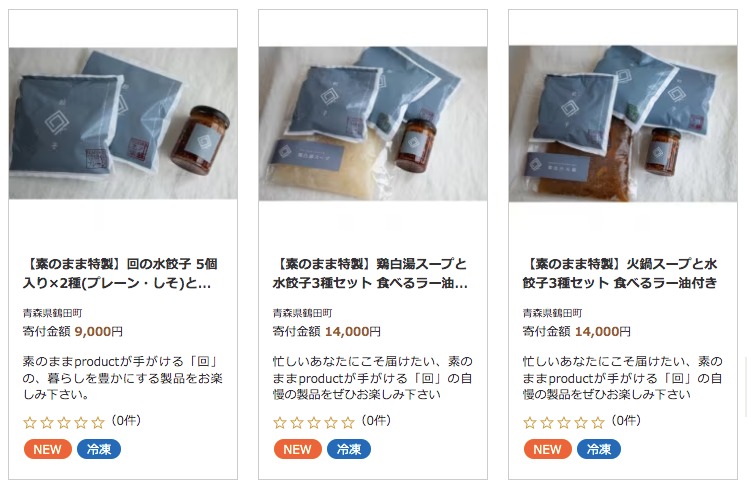747x490 pixels.
Task: Click (0件) review count on first card
Action: pyautogui.click(x=126, y=420)
